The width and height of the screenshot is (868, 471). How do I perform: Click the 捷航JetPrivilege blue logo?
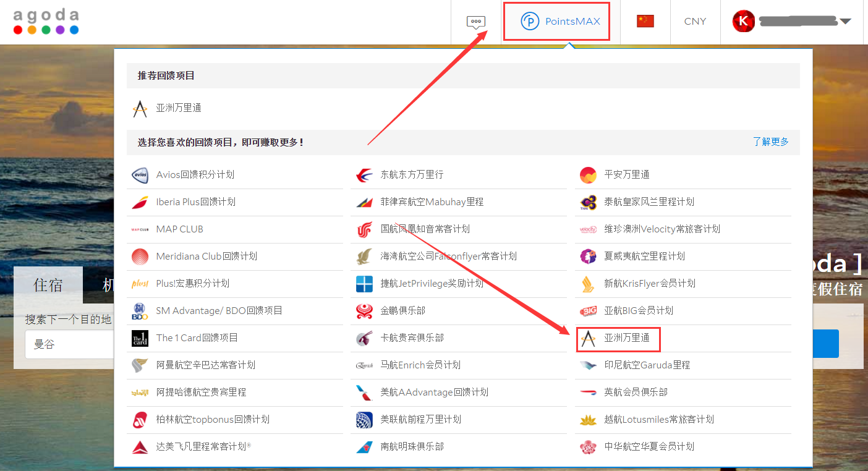365,284
